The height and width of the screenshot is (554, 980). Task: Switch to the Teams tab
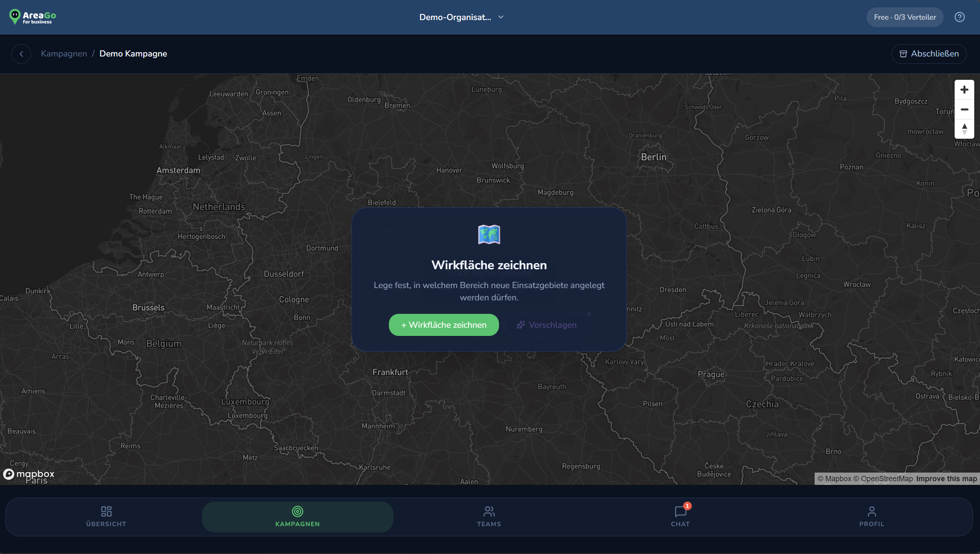489,517
